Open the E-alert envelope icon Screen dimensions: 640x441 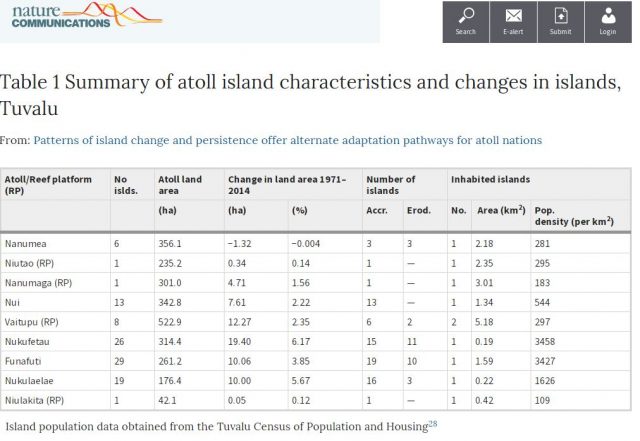[x=513, y=16]
